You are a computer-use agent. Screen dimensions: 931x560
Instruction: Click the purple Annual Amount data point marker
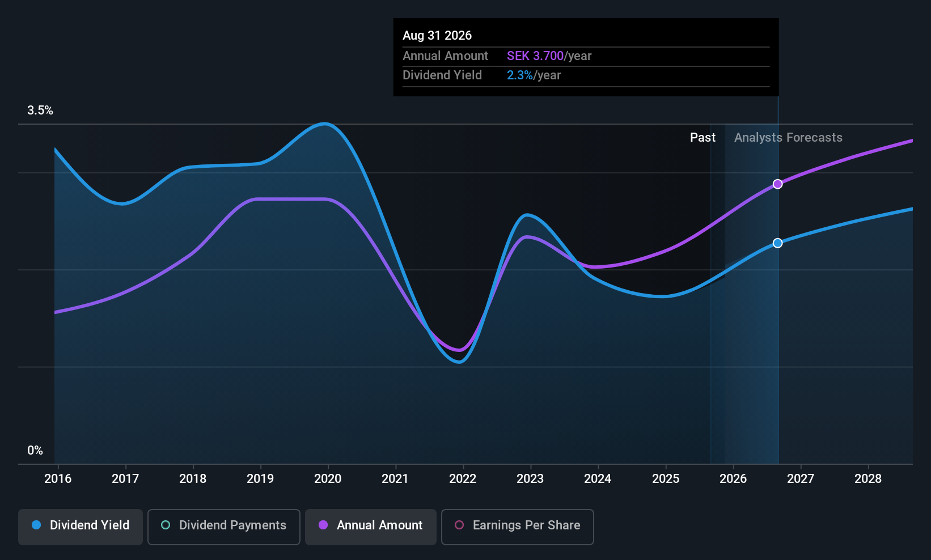[778, 184]
